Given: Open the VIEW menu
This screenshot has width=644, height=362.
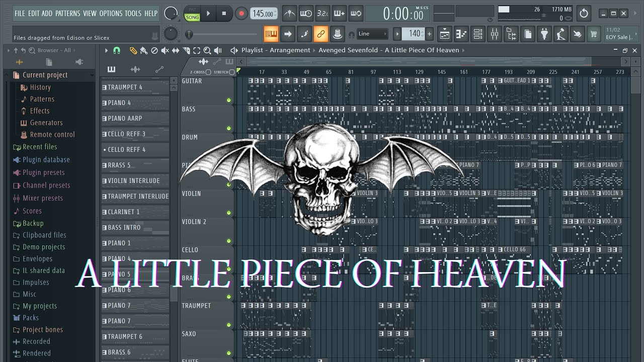Looking at the screenshot, I should 90,14.
